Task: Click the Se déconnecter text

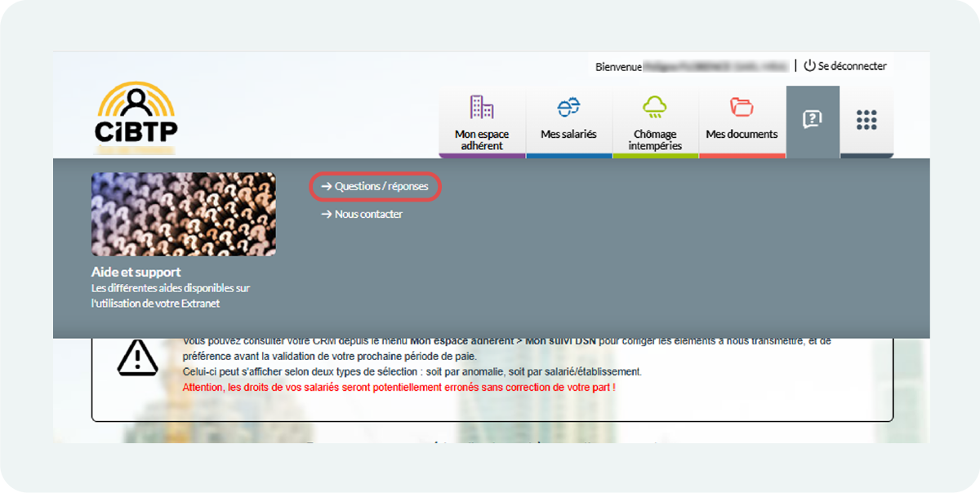Action: click(x=852, y=66)
